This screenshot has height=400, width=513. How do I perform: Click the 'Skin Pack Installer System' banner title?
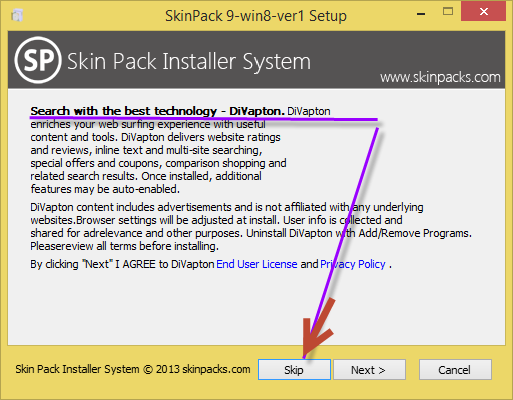189,61
